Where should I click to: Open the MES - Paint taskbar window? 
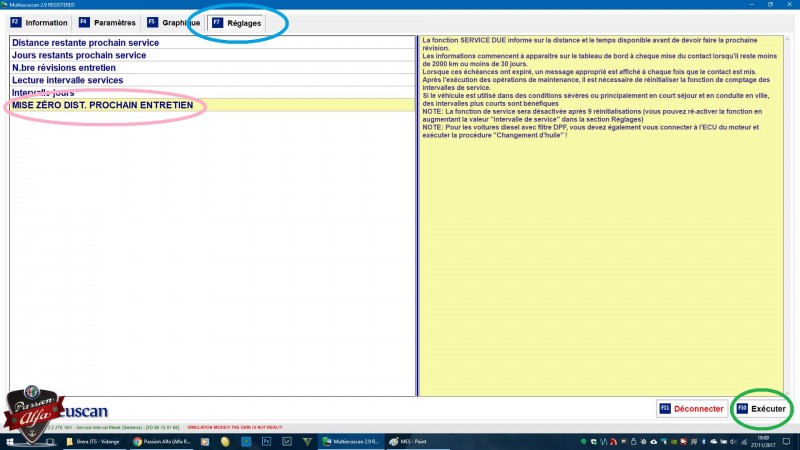pos(407,441)
